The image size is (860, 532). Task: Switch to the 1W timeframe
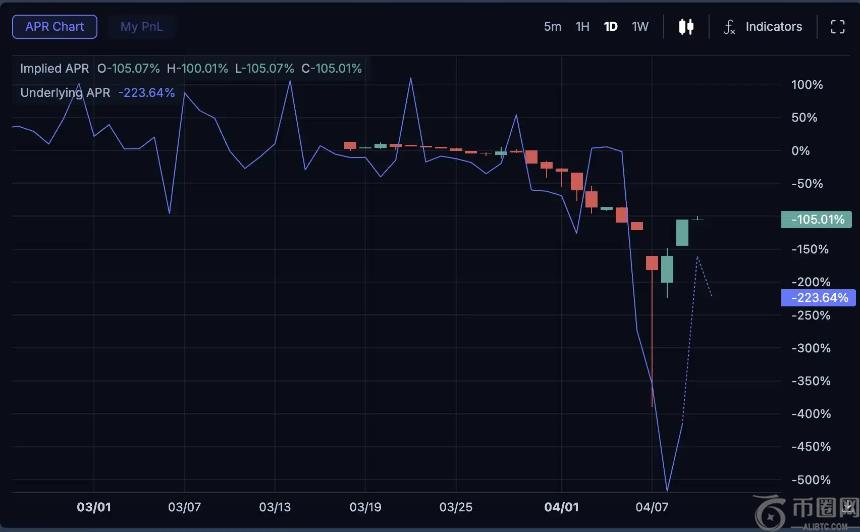(x=640, y=27)
